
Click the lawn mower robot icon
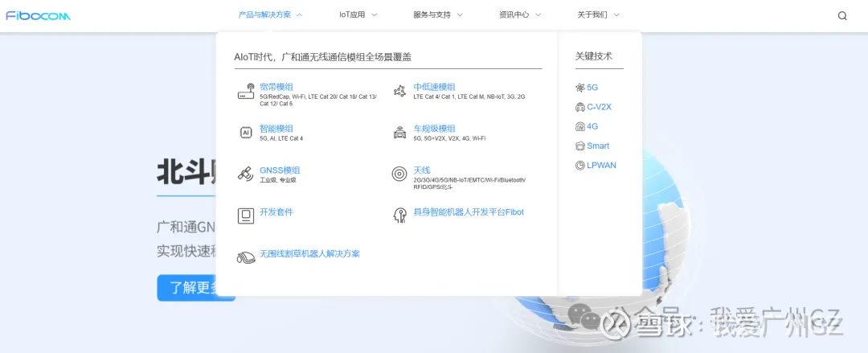pos(246,257)
